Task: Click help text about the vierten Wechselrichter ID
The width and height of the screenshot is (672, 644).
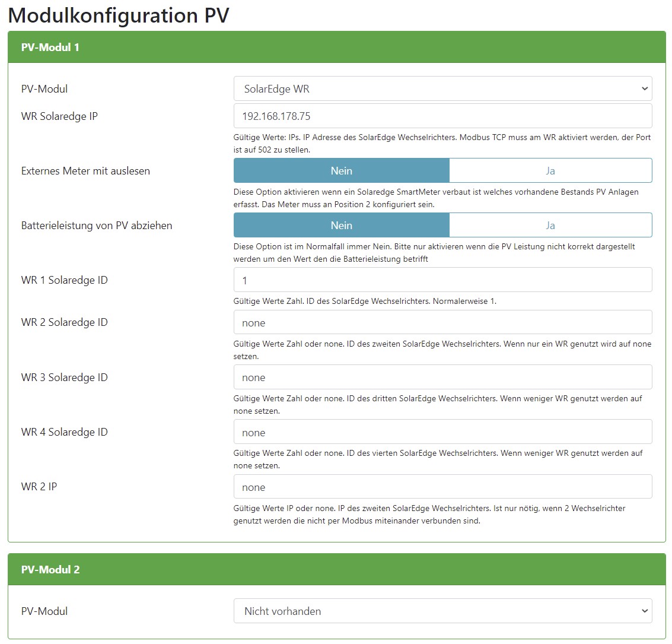Action: (x=438, y=459)
